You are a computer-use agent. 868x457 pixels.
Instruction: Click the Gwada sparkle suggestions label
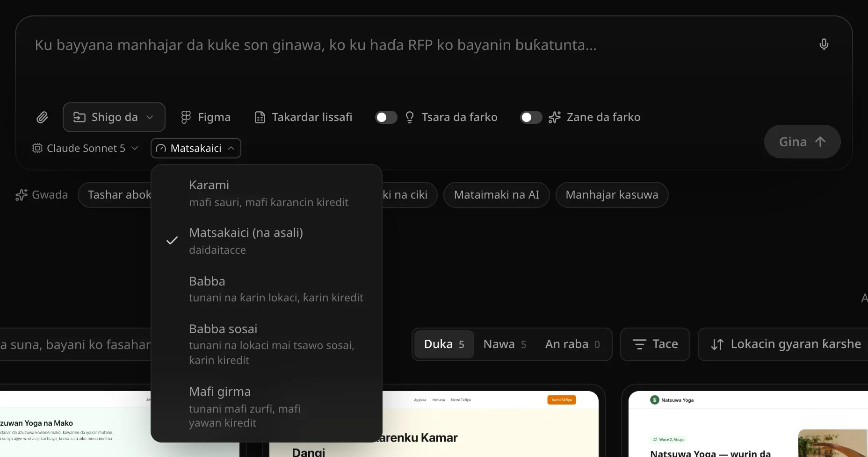[x=42, y=195]
